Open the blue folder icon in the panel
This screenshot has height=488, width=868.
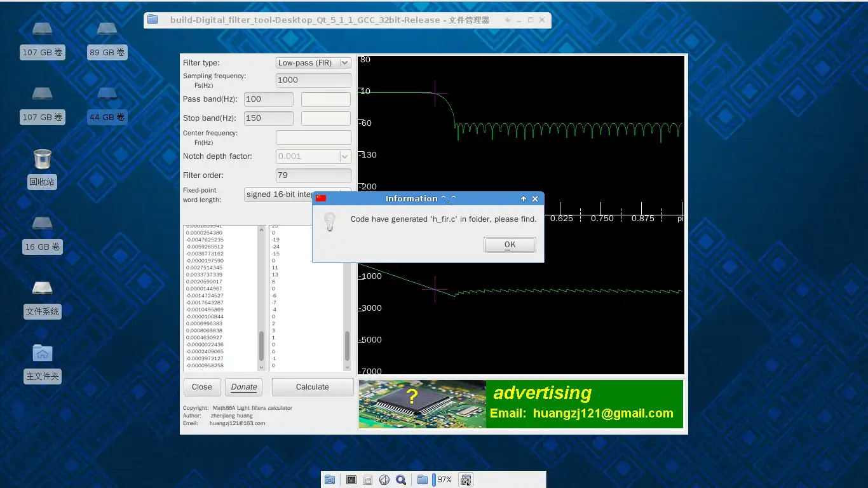(422, 480)
